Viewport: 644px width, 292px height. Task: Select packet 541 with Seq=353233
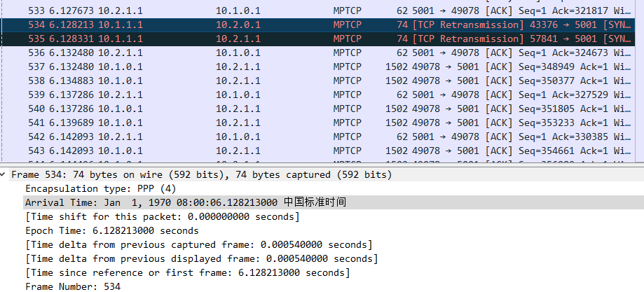[x=318, y=123]
